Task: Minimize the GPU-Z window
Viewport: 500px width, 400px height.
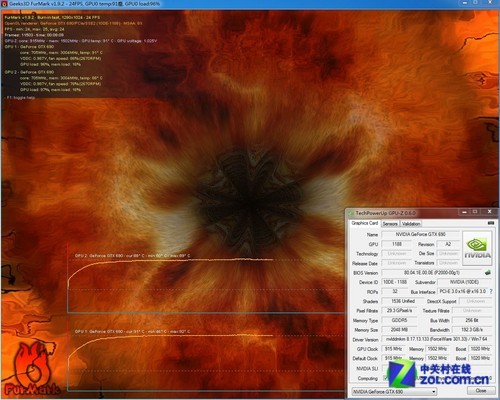Action: 464,212
